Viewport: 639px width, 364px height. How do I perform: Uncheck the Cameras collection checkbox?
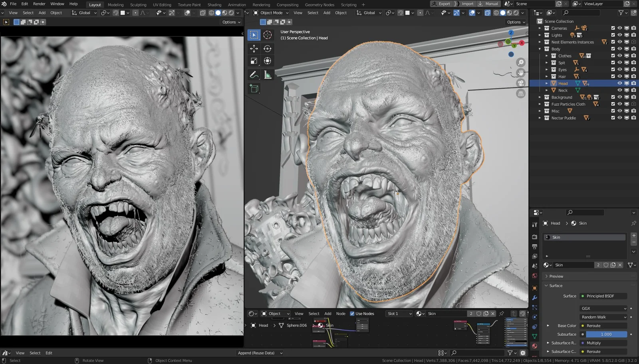pos(613,28)
